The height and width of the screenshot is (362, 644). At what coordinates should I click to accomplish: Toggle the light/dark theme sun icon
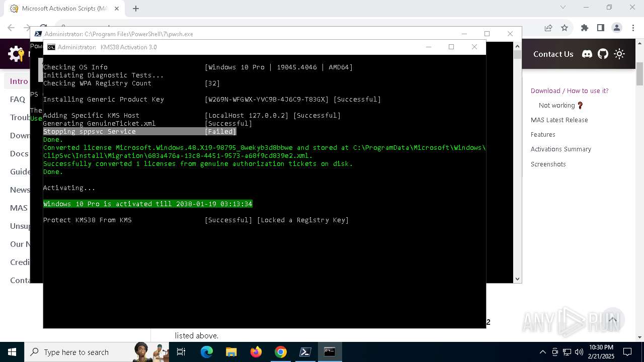click(x=619, y=54)
